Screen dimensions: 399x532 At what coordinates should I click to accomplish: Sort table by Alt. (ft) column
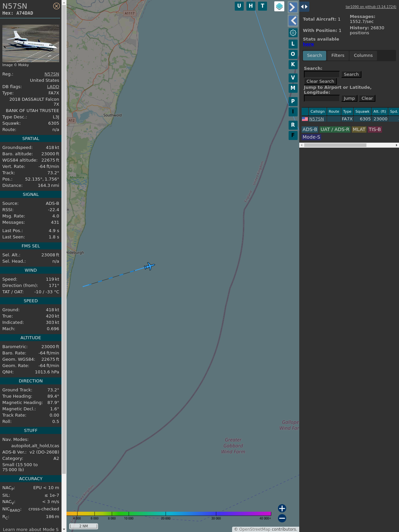point(380,112)
